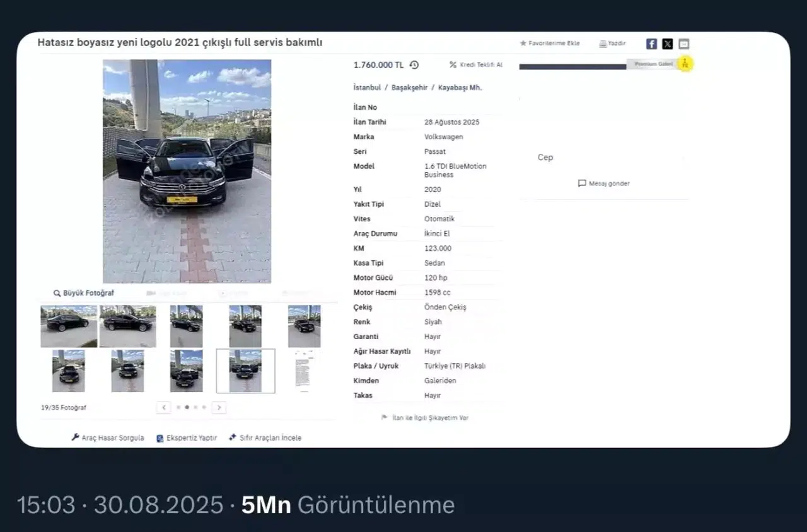The image size is (807, 532).
Task: Click the speech bubble icon beside Mesaj gönder
Action: pos(581,183)
